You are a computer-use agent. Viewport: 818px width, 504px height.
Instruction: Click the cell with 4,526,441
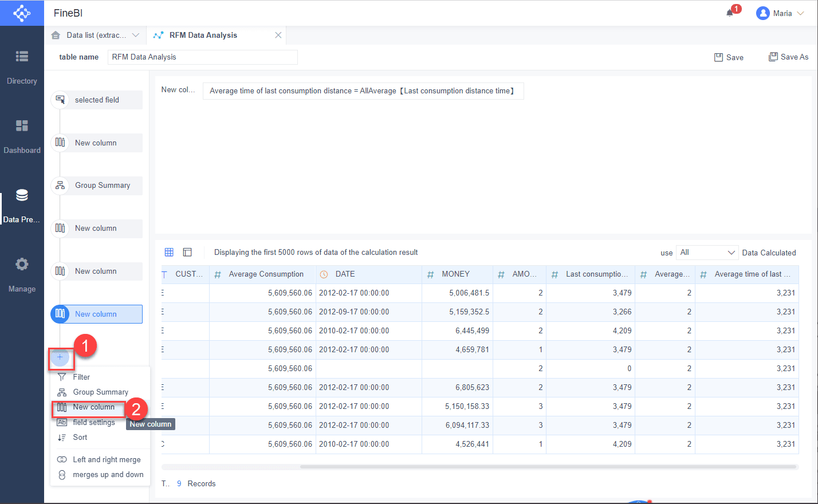point(457,444)
